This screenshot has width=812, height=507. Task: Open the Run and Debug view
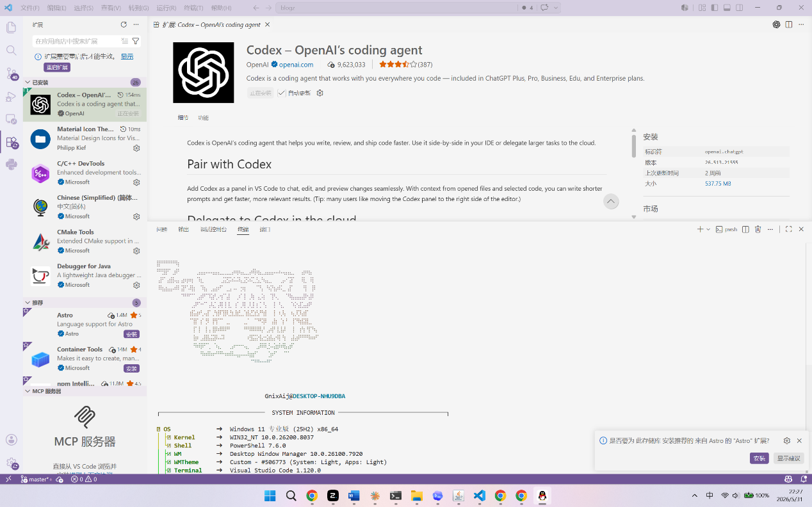coord(11,96)
